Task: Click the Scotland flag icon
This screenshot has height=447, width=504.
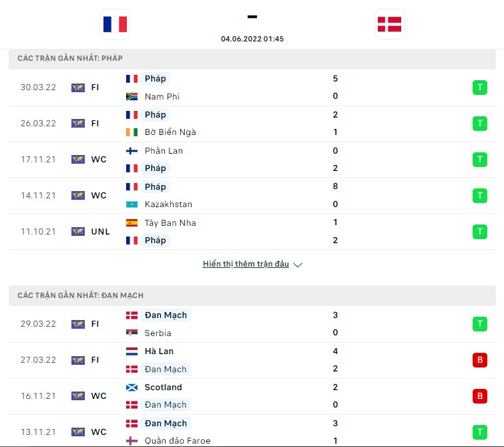Action: 132,388
